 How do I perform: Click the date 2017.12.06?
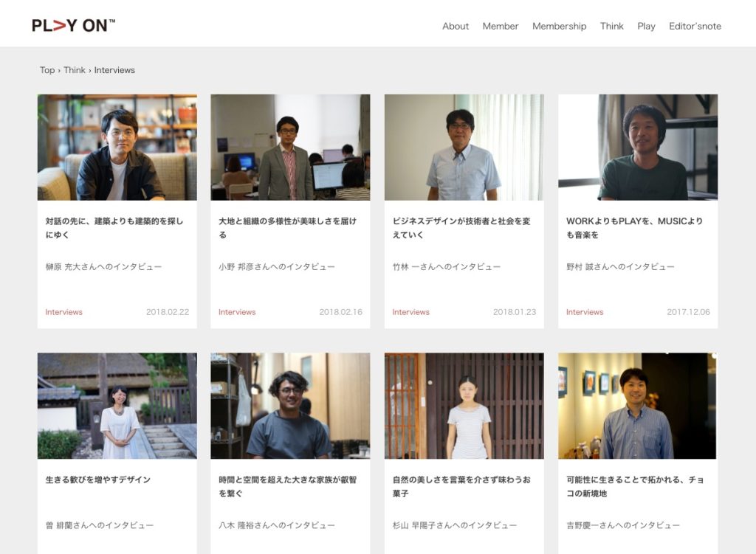[x=688, y=312]
